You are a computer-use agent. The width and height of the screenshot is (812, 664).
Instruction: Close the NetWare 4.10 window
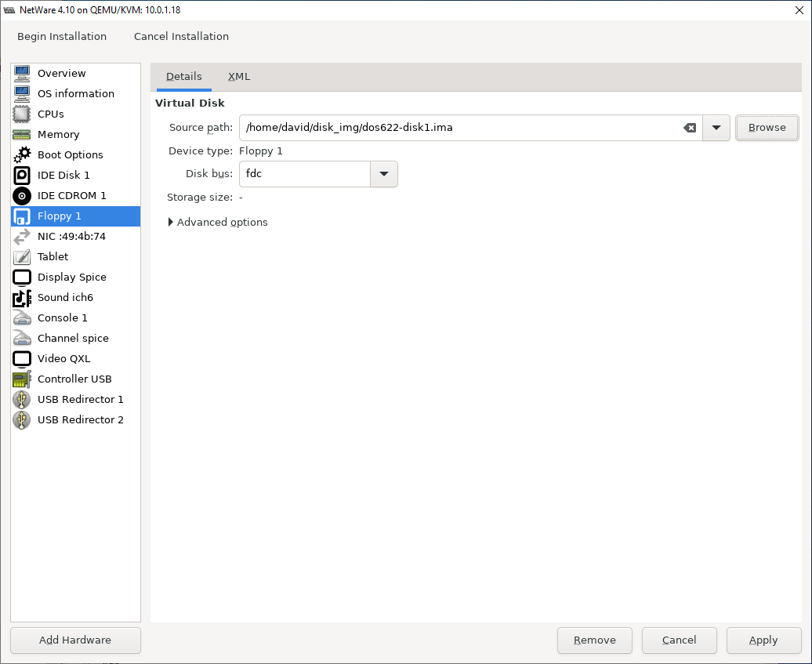pos(799,10)
